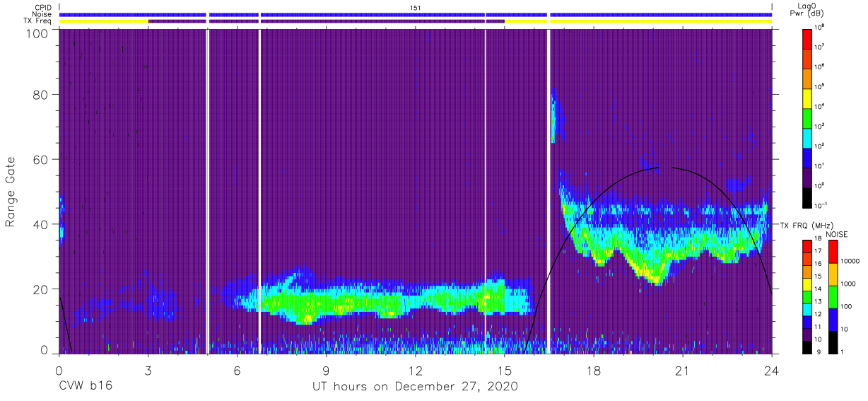Click the white data gap at 5 UT
This screenshot has height=401, width=868.
click(207, 191)
